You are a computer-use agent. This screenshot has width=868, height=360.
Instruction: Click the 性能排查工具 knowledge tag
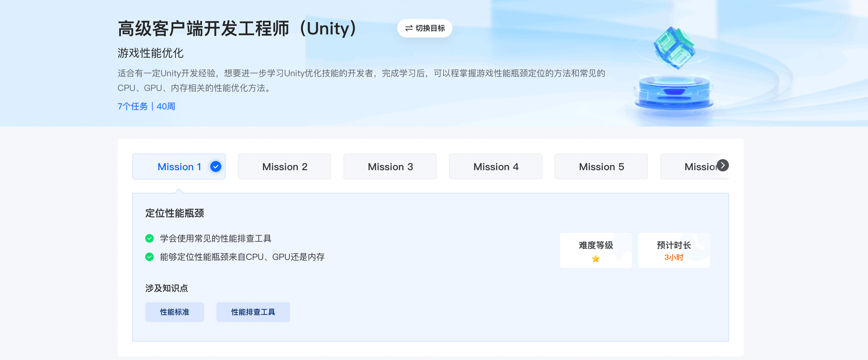[253, 312]
